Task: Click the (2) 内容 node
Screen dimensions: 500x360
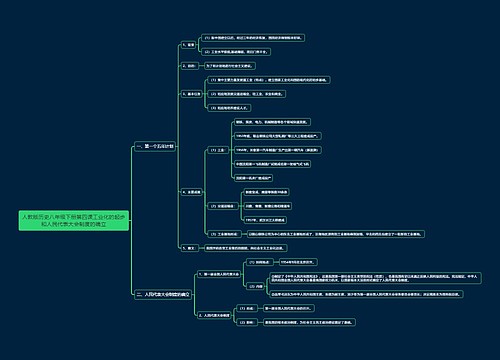Action: [x=256, y=286]
